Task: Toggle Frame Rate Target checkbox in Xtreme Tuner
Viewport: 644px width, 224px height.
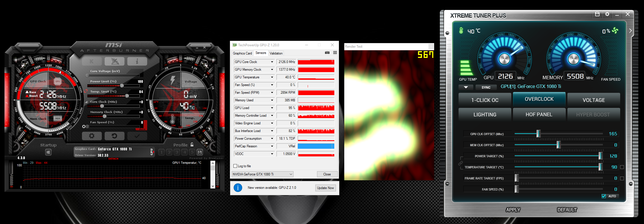Action: coord(622,178)
